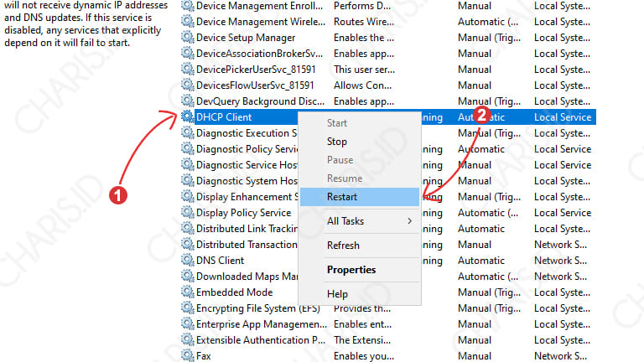The image size is (644, 362).
Task: Click the gear icon for Distributed Link Tracking
Action: 188,229
